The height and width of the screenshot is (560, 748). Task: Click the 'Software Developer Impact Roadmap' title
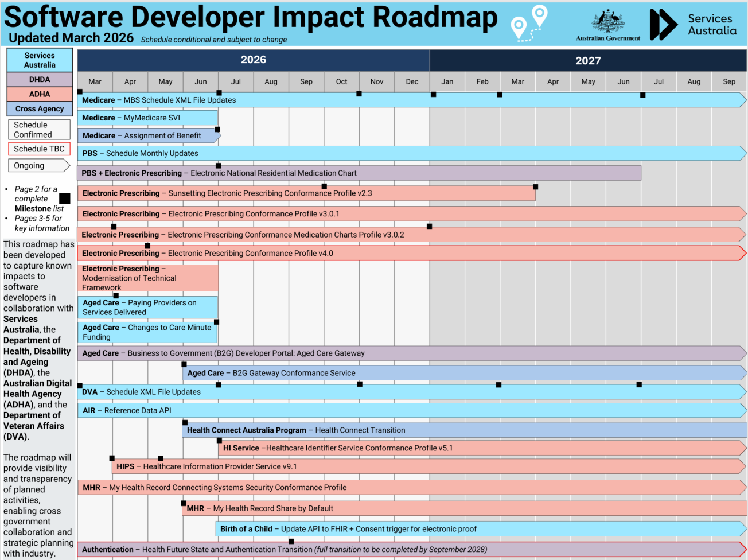point(251,17)
